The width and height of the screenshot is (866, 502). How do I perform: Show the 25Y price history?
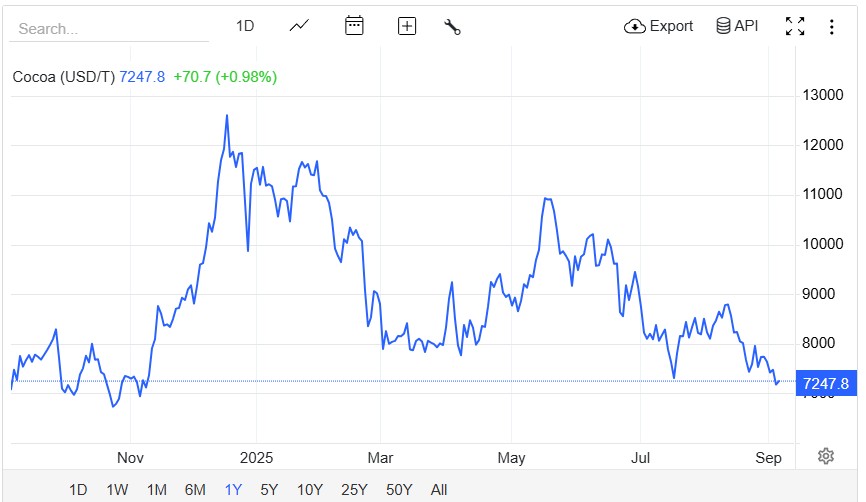(353, 489)
